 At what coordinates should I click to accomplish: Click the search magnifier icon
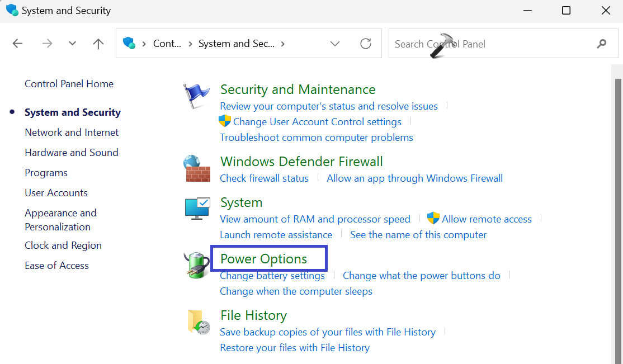tap(602, 44)
